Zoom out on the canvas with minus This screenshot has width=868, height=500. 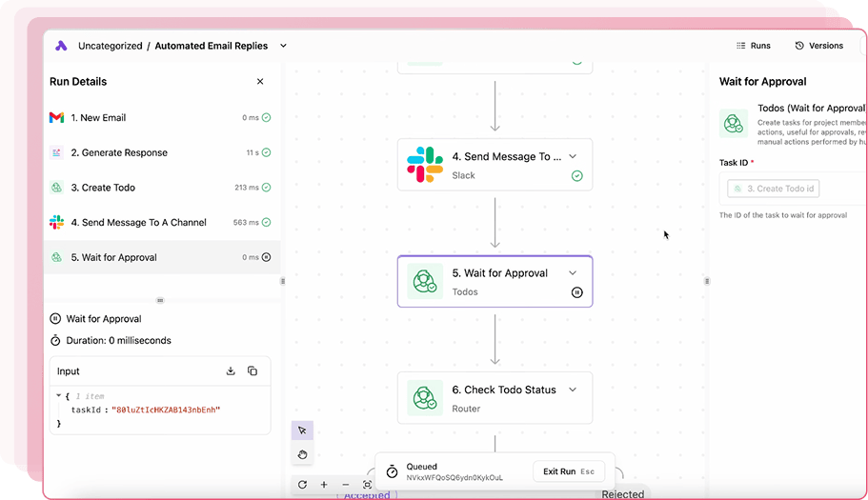pyautogui.click(x=346, y=485)
